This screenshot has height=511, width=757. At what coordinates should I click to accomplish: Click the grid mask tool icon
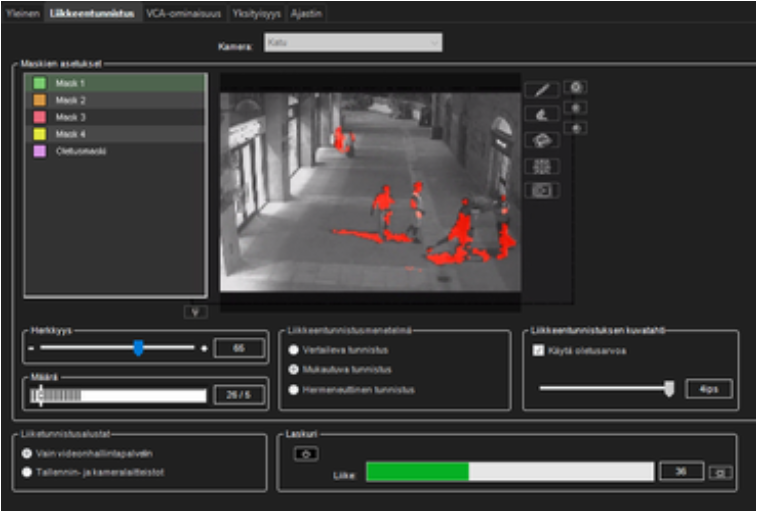(x=541, y=166)
